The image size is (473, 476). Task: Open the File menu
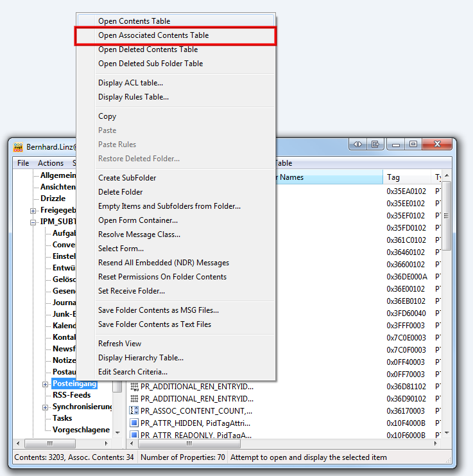tap(23, 163)
